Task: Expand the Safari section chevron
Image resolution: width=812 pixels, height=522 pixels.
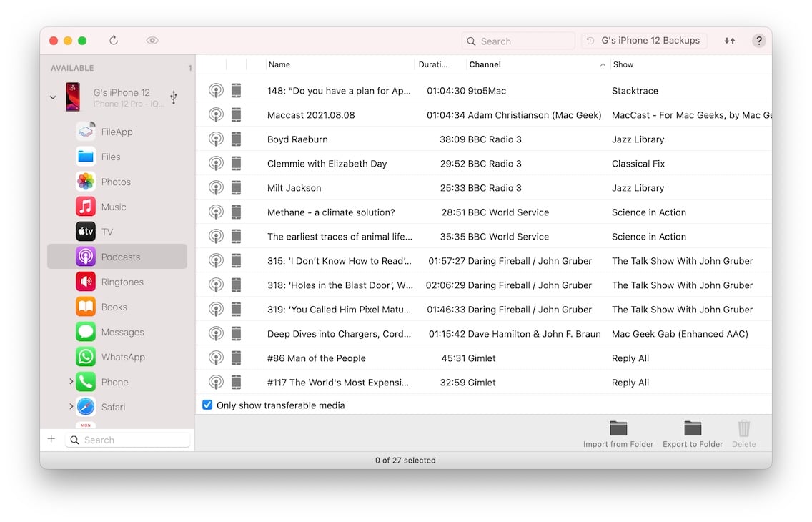Action: tap(71, 407)
